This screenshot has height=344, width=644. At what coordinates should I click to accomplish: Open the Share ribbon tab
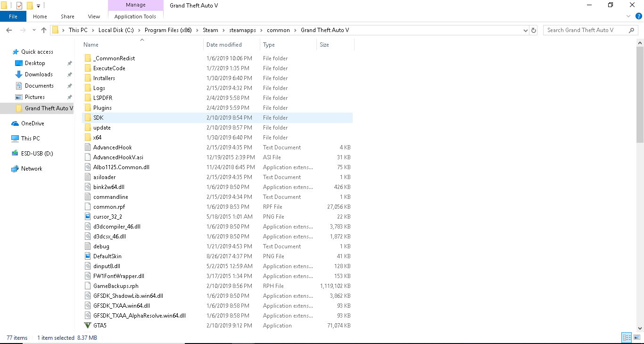pos(67,16)
